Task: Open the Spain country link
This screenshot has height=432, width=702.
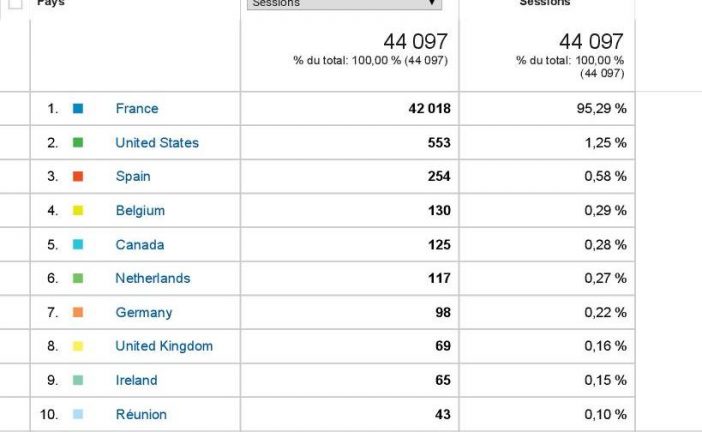Action: pyautogui.click(x=133, y=177)
